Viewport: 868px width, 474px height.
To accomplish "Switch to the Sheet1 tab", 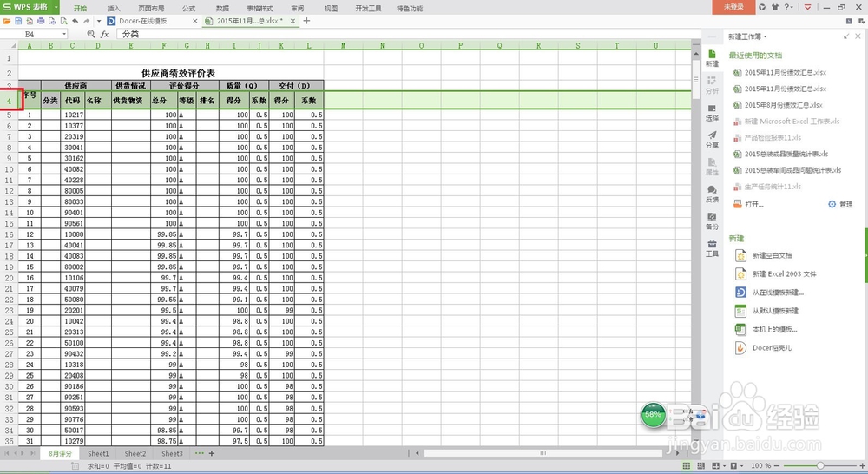I will click(x=98, y=453).
